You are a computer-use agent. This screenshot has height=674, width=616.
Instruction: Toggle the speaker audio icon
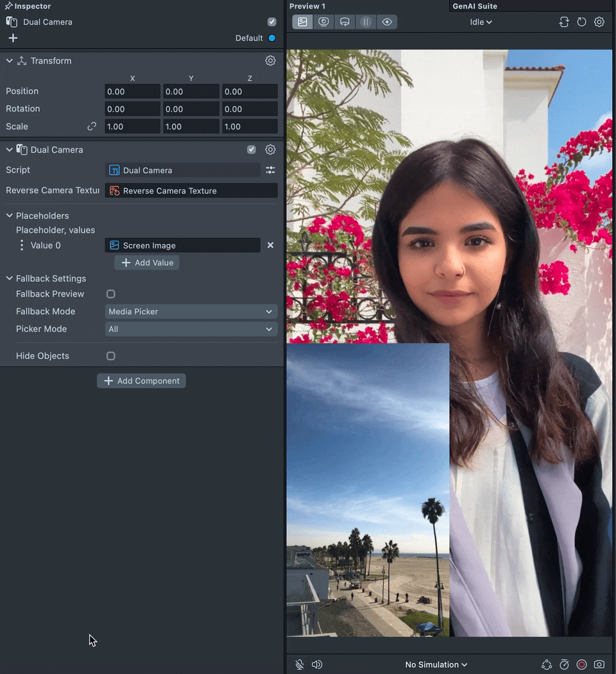coord(317,664)
